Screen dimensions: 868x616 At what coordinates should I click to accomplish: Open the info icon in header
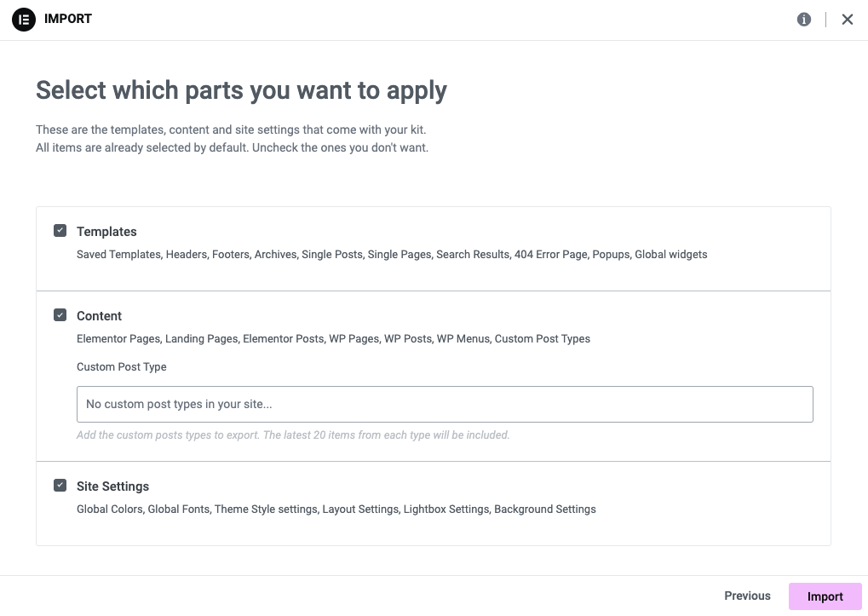tap(804, 20)
